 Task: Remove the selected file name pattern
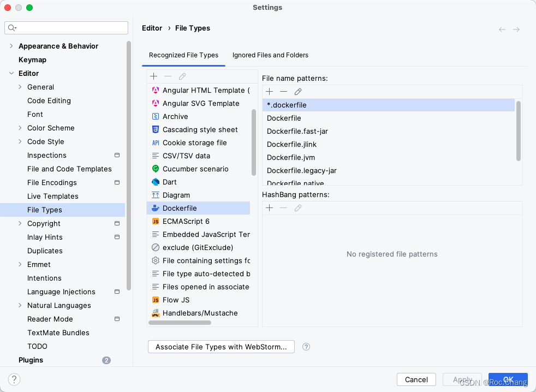283,92
